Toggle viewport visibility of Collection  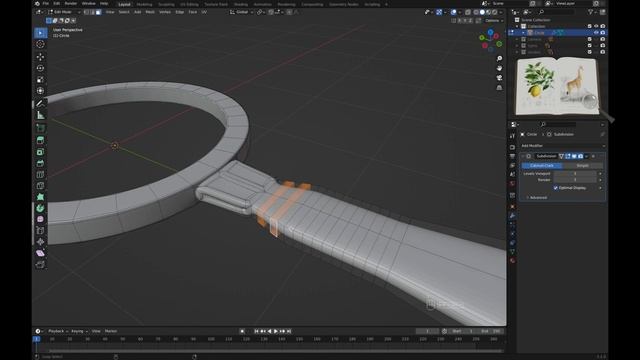click(596, 26)
